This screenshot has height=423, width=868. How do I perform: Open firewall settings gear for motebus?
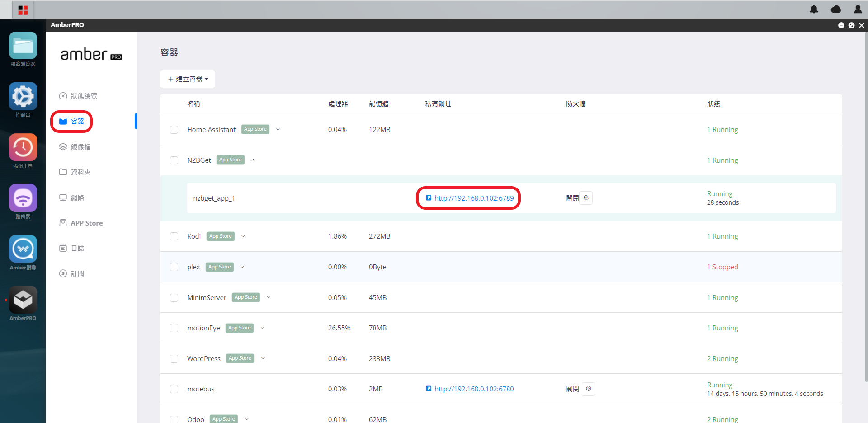(589, 389)
